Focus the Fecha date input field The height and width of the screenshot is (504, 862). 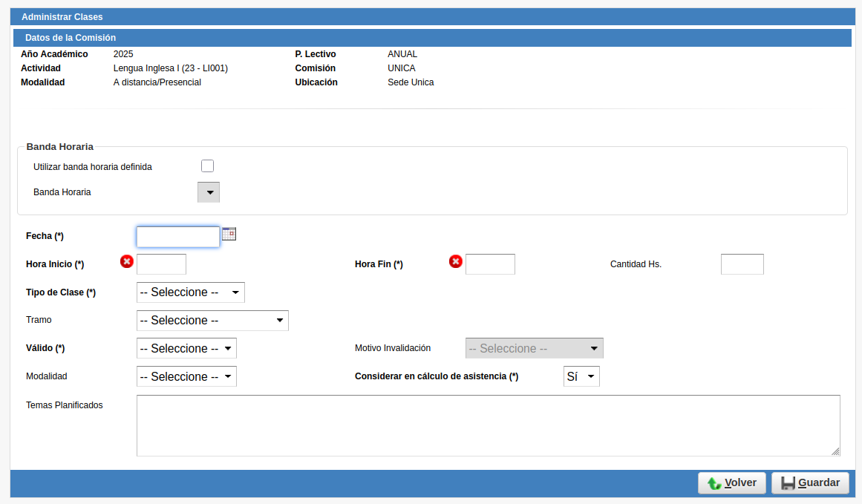pyautogui.click(x=178, y=237)
